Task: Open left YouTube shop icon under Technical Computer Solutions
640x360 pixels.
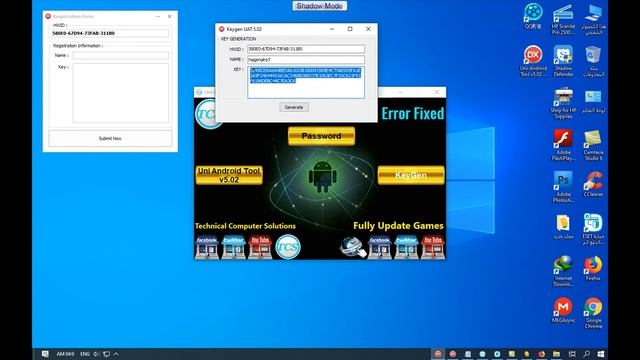Action: pyautogui.click(x=260, y=247)
